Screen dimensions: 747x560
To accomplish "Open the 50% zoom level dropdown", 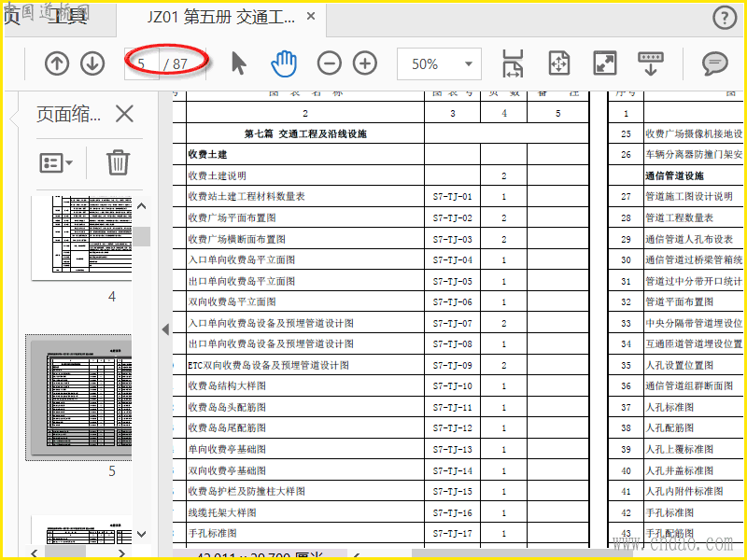I will click(439, 63).
